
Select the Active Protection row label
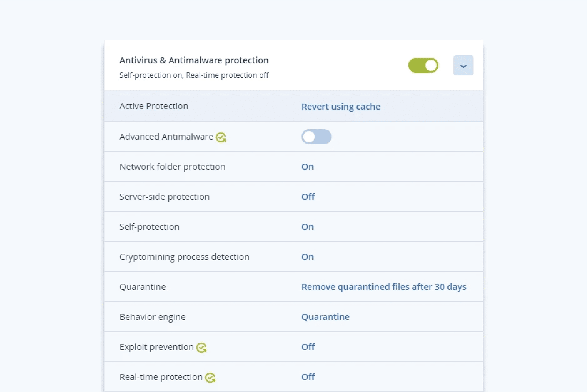[154, 106]
